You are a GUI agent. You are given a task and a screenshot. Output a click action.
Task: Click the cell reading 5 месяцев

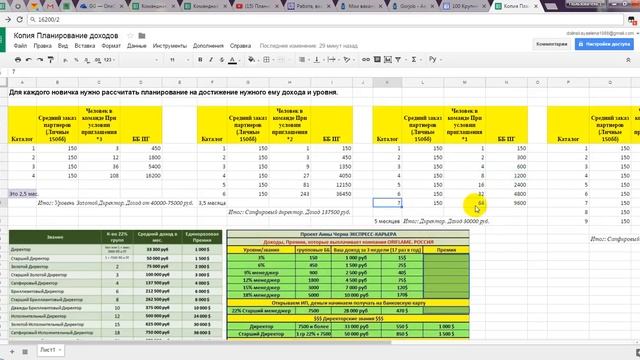click(x=387, y=221)
